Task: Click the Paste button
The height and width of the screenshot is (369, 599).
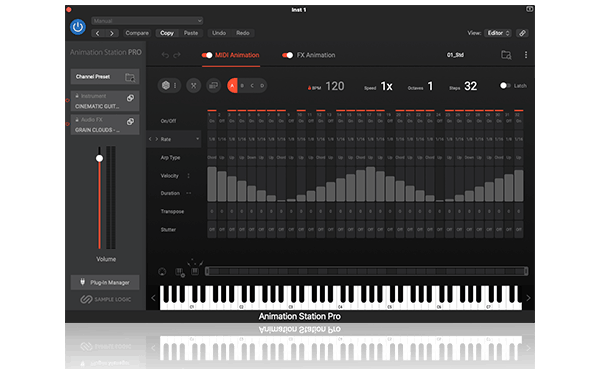Action: point(191,33)
